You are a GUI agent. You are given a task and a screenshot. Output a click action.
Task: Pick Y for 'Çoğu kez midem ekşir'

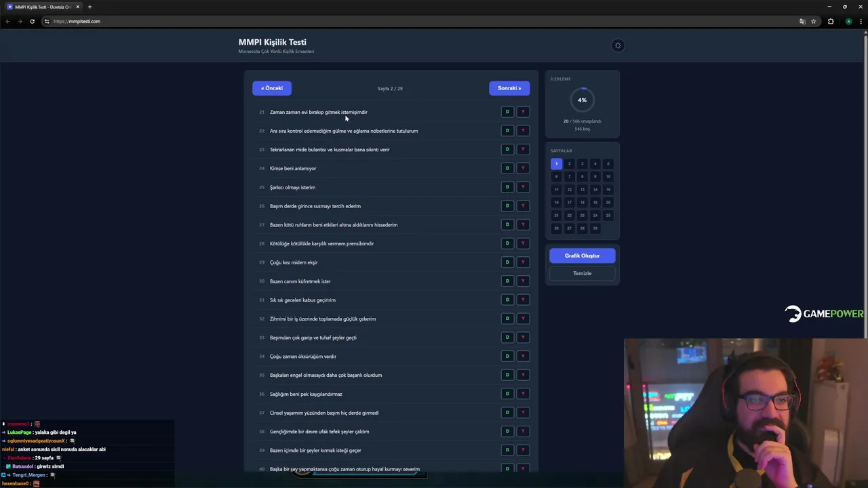pyautogui.click(x=523, y=262)
